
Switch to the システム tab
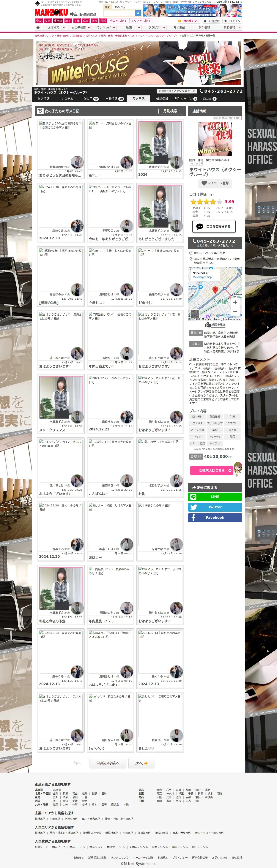pos(67,99)
